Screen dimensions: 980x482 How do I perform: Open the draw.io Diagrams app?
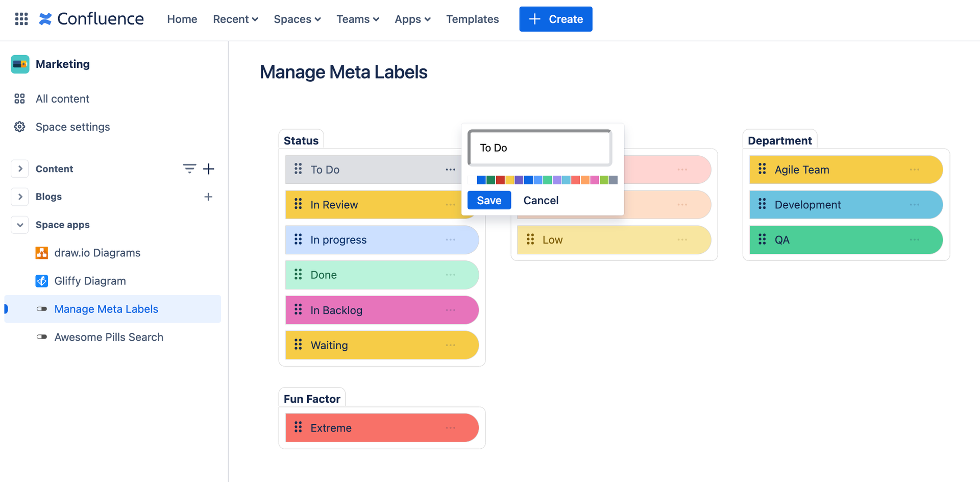[97, 252]
